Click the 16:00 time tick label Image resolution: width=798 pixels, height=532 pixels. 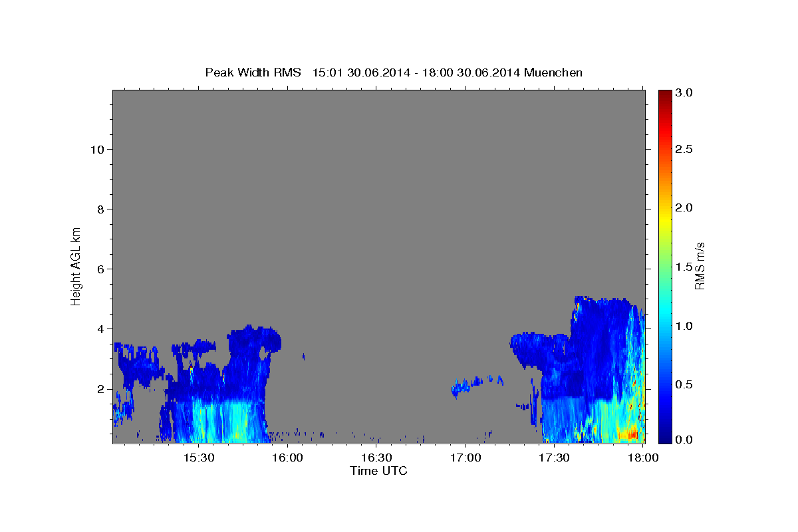click(288, 458)
